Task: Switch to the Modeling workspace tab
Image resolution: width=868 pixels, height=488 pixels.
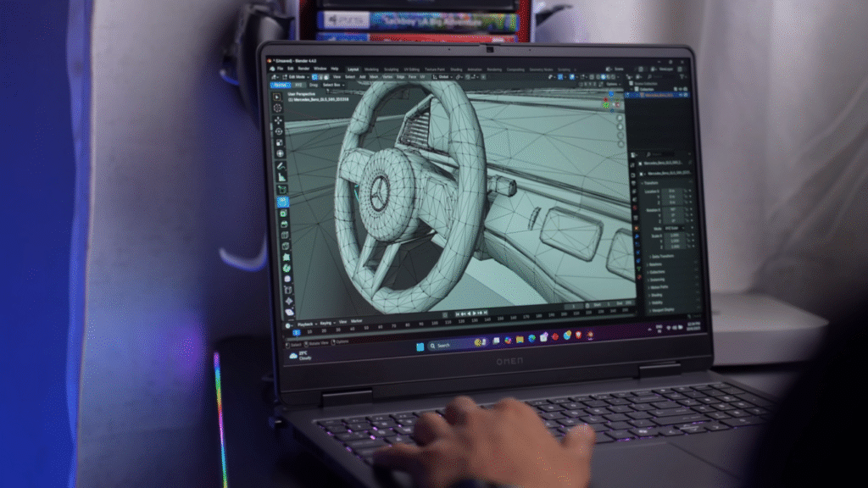Action: [x=371, y=69]
